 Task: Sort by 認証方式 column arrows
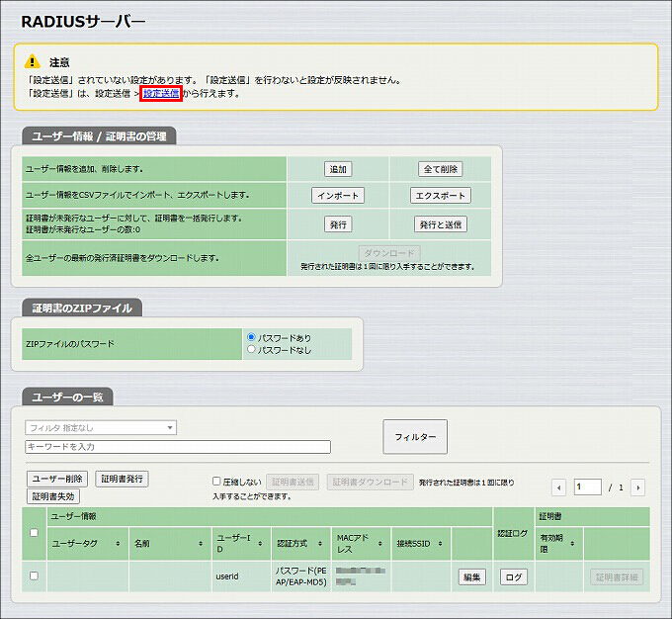point(320,544)
